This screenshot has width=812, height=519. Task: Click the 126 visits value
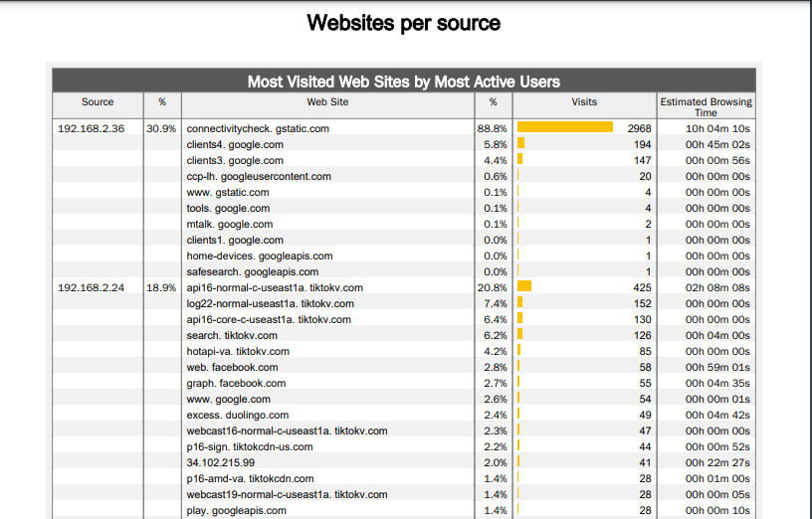point(642,335)
